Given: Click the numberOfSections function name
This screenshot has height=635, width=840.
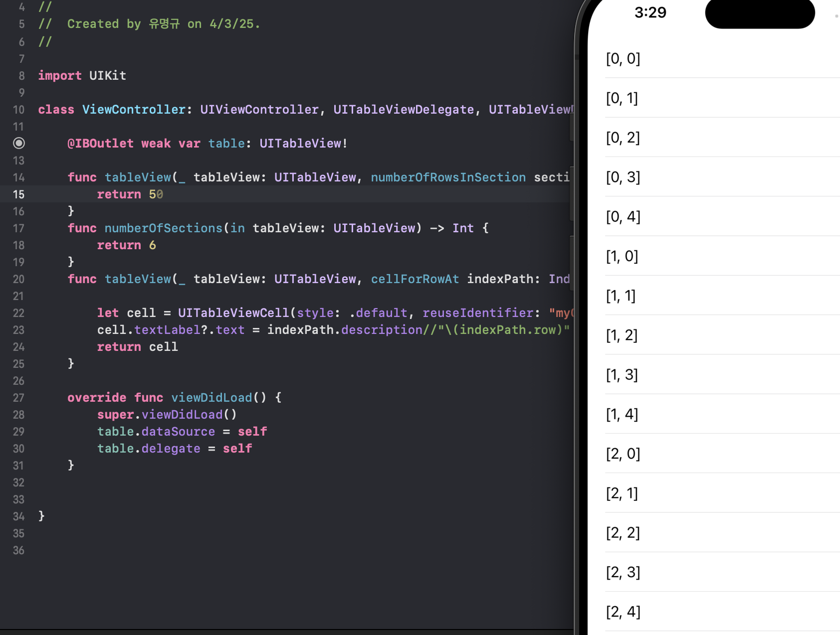Looking at the screenshot, I should point(164,228).
